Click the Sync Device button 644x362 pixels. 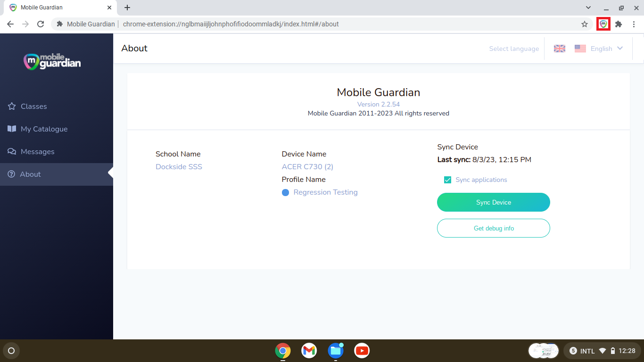click(x=494, y=202)
